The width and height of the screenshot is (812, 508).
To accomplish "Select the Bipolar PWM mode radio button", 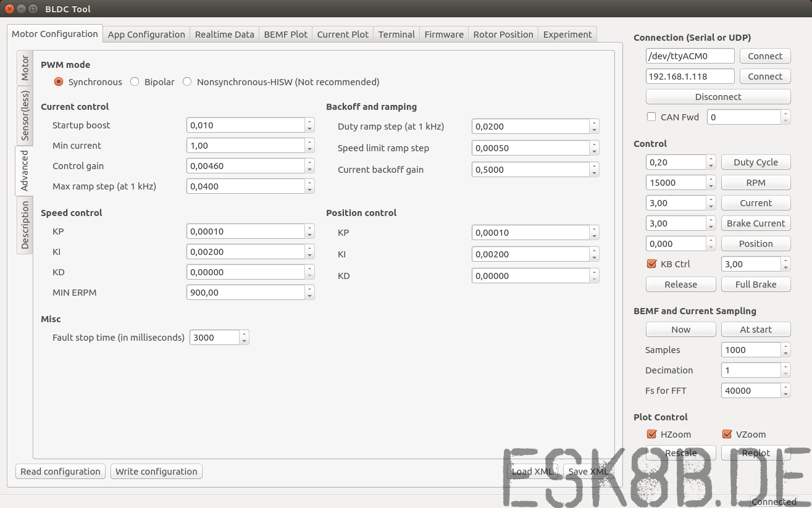I will point(135,81).
